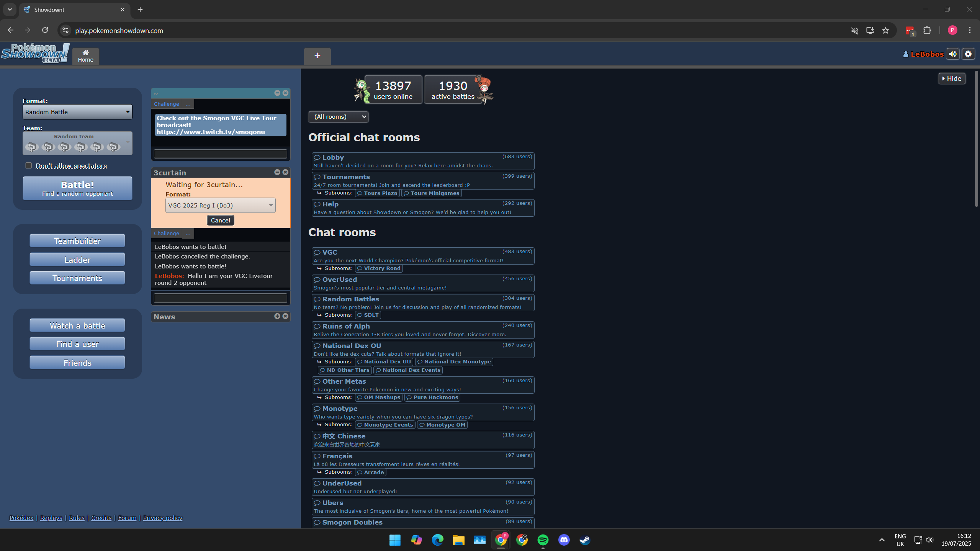Click Find a user

[77, 344]
